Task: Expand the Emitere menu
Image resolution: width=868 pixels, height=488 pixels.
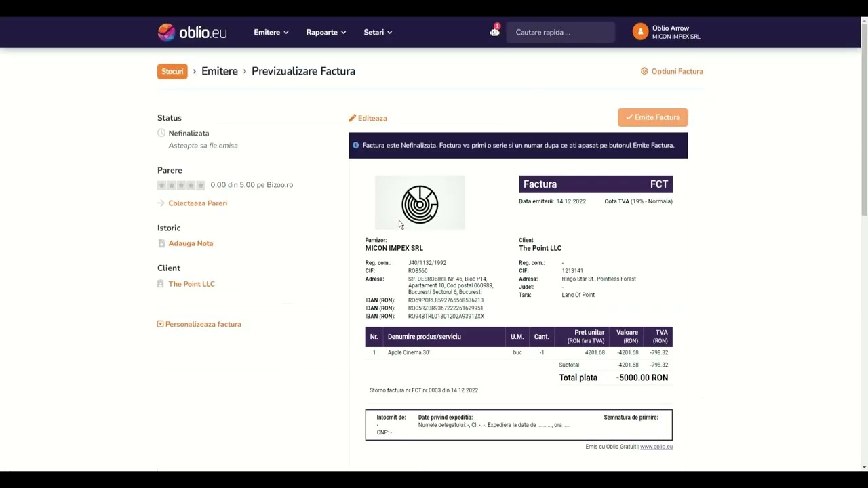Action: [x=271, y=32]
